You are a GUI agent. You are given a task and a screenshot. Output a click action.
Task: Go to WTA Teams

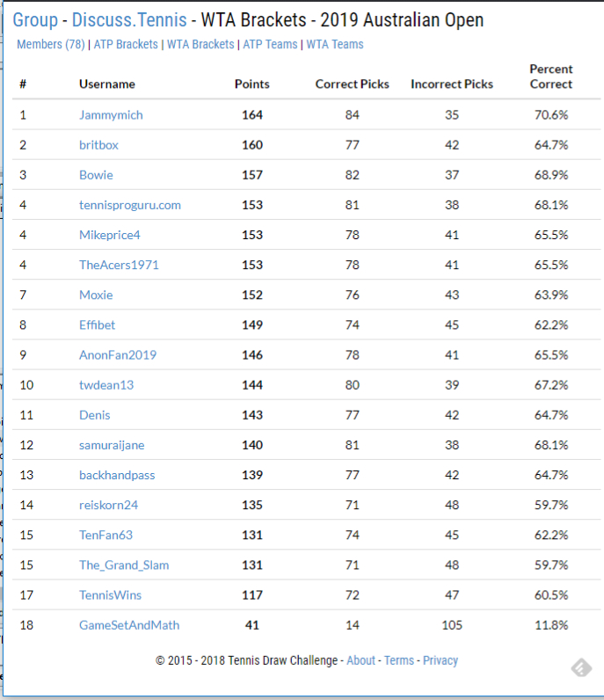(334, 44)
